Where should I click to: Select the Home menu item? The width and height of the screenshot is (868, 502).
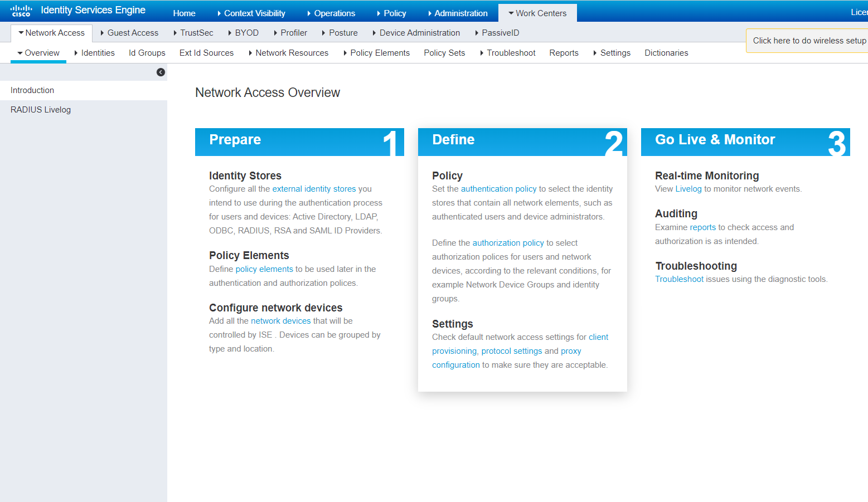pos(184,13)
